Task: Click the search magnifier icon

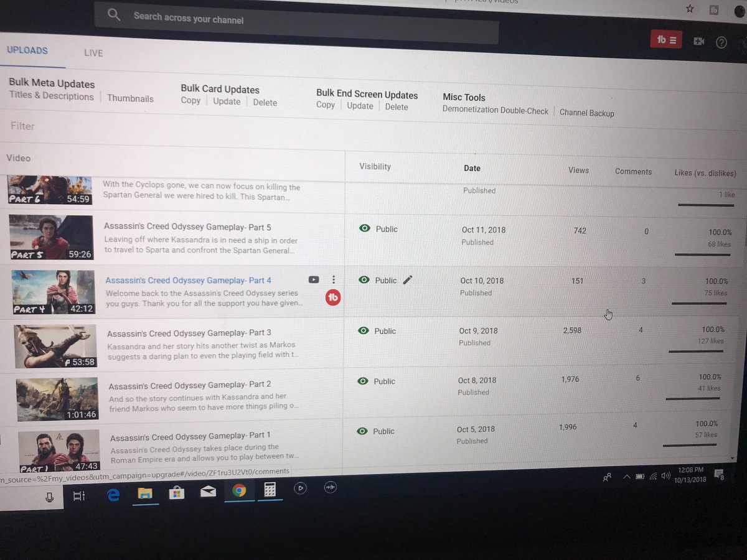Action: point(113,15)
